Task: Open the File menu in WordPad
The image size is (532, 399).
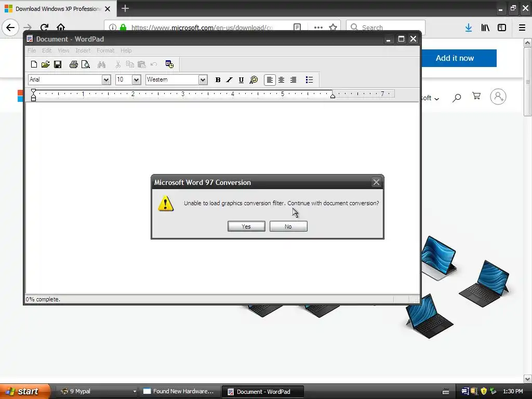Action: [x=32, y=50]
